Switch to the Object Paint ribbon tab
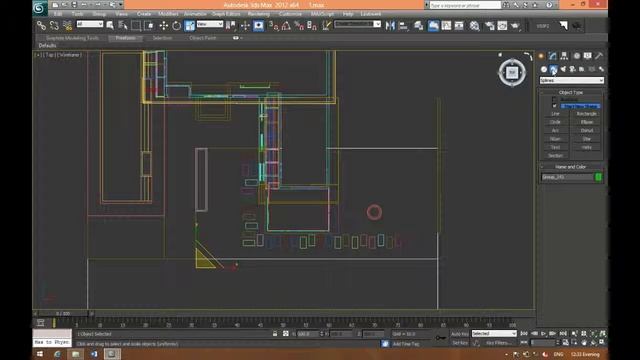Image resolution: width=640 pixels, height=360 pixels. [202, 38]
